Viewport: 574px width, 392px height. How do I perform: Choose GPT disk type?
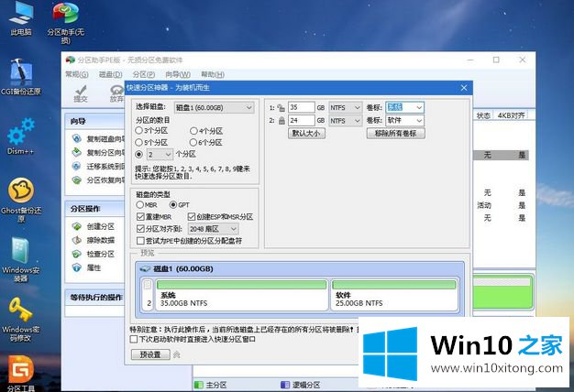(x=173, y=205)
